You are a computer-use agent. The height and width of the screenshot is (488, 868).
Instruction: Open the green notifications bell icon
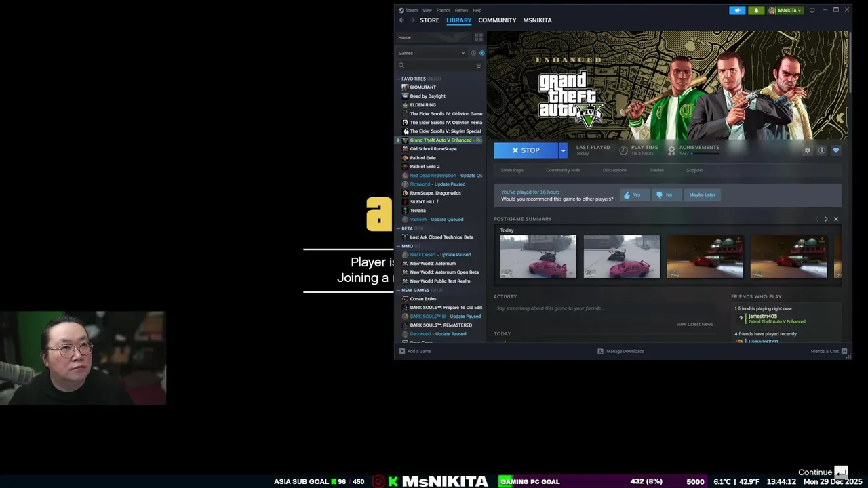tap(756, 10)
